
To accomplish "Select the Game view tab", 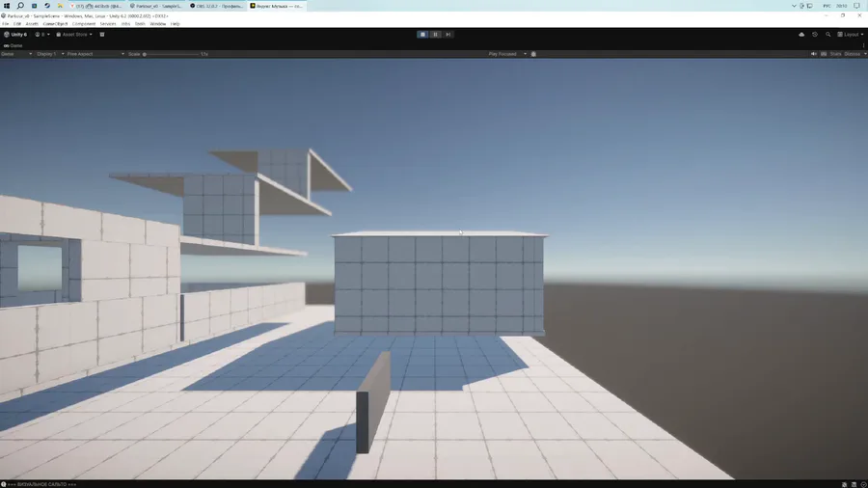I will [x=14, y=46].
